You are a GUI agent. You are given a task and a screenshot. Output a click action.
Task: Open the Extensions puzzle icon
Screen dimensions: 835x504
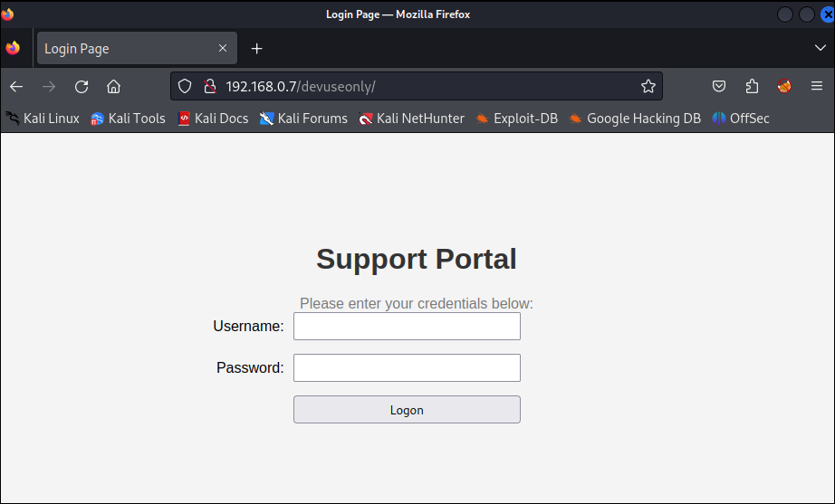pos(752,87)
